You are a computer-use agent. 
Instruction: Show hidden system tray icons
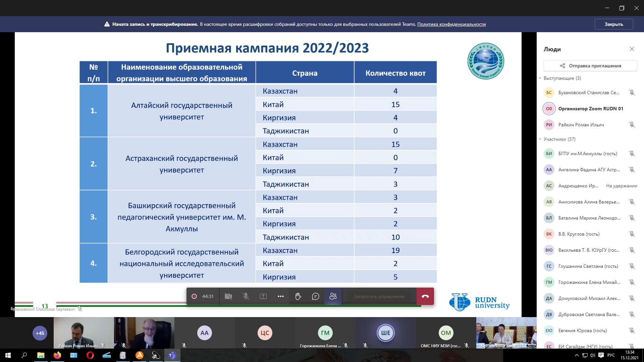[577, 355]
